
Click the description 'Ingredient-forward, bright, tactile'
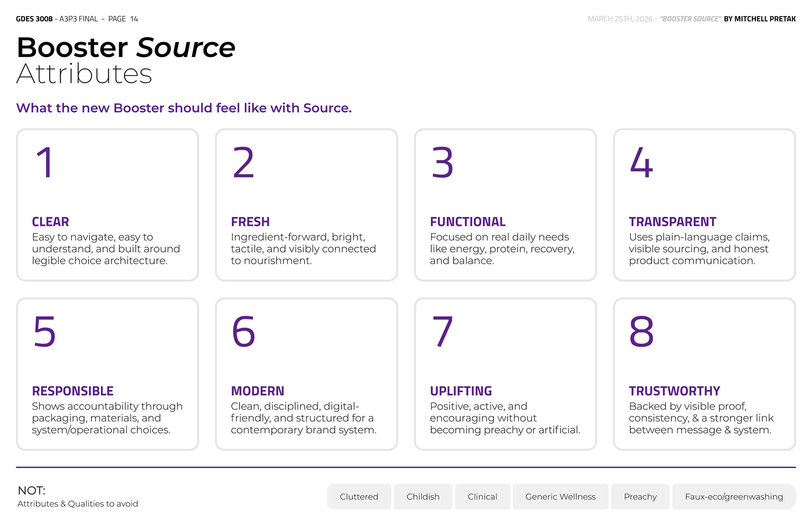(x=303, y=249)
